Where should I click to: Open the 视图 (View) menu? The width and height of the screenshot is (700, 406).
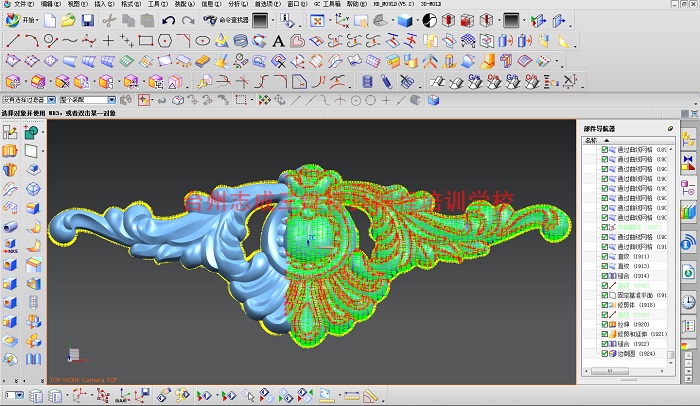[78, 4]
